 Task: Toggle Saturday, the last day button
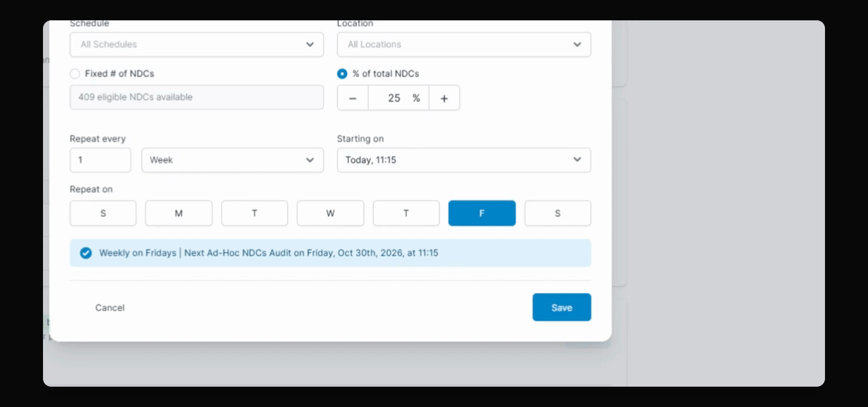coord(558,213)
